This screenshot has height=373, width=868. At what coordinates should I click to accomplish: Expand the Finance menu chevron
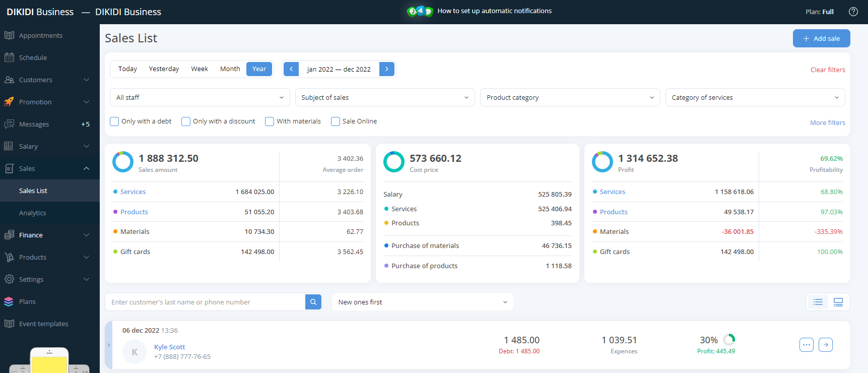pyautogui.click(x=86, y=235)
